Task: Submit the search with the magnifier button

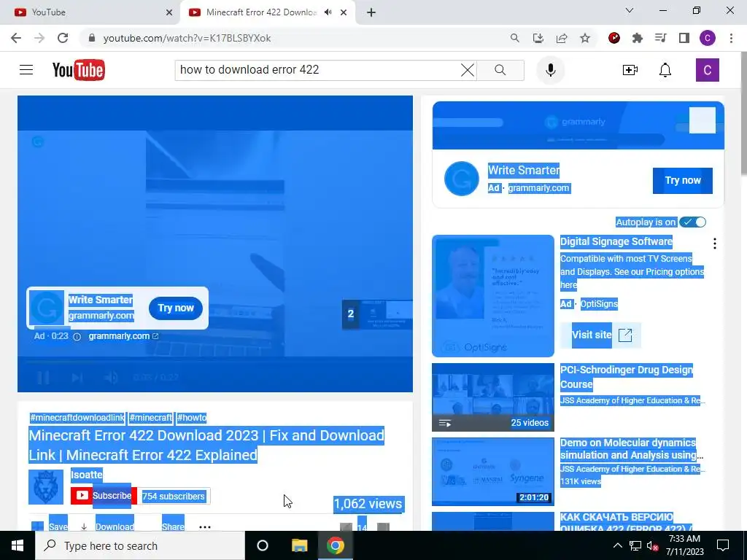Action: pyautogui.click(x=500, y=70)
